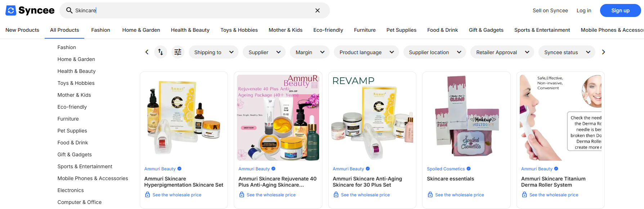Click lock icon on Skincare essentials

pos(430,195)
